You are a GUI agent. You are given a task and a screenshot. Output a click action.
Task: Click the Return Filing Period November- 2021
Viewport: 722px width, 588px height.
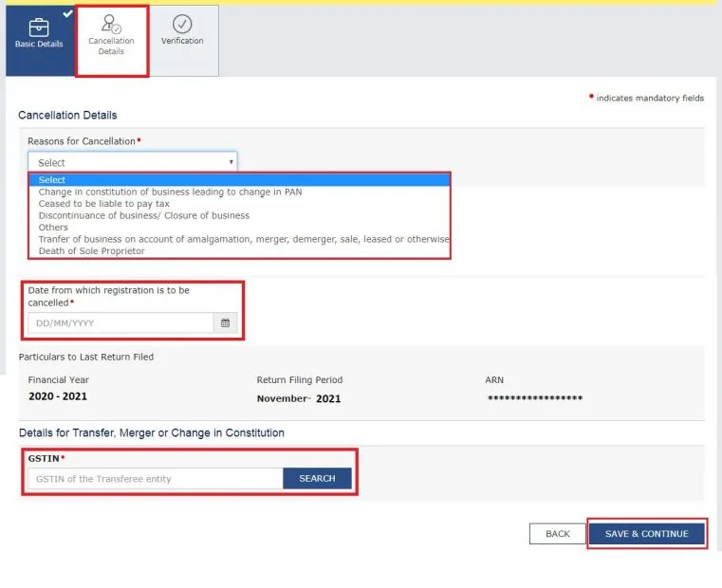pyautogui.click(x=299, y=398)
